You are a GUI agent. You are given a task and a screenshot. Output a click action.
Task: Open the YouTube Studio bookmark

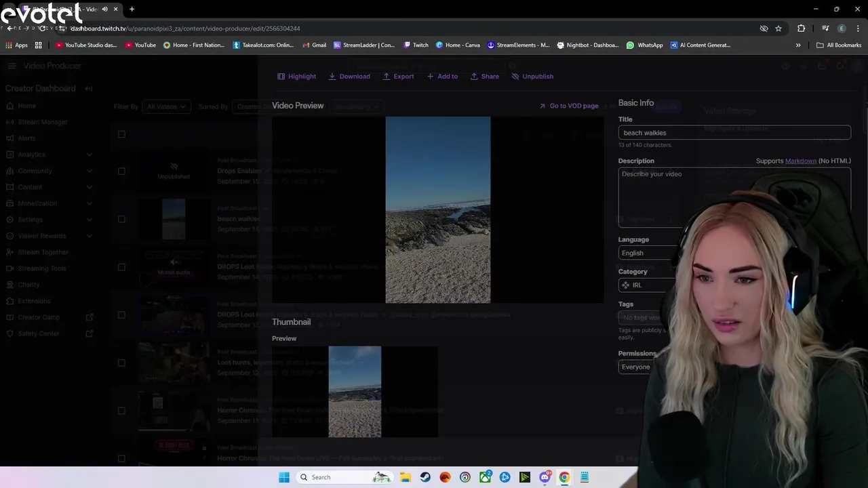86,45
